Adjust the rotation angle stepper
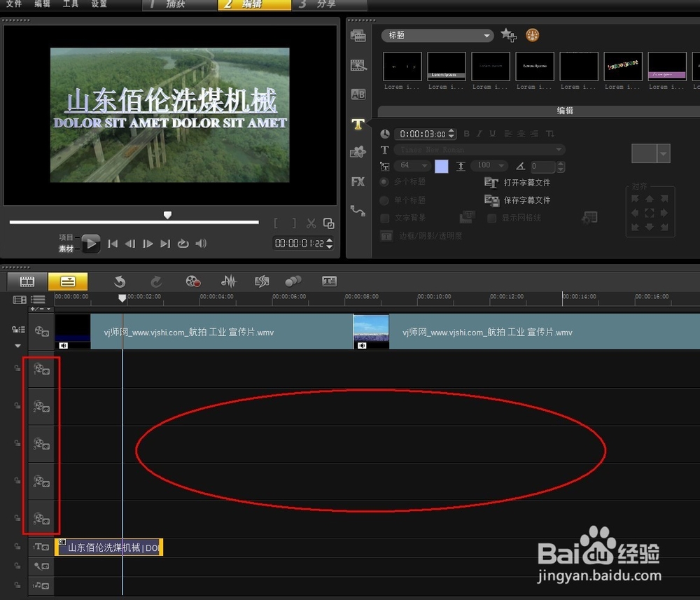This screenshot has height=600, width=700. pos(561,167)
